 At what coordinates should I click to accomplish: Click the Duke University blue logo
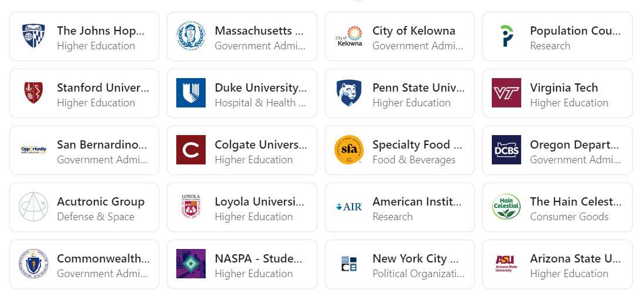coord(191,93)
